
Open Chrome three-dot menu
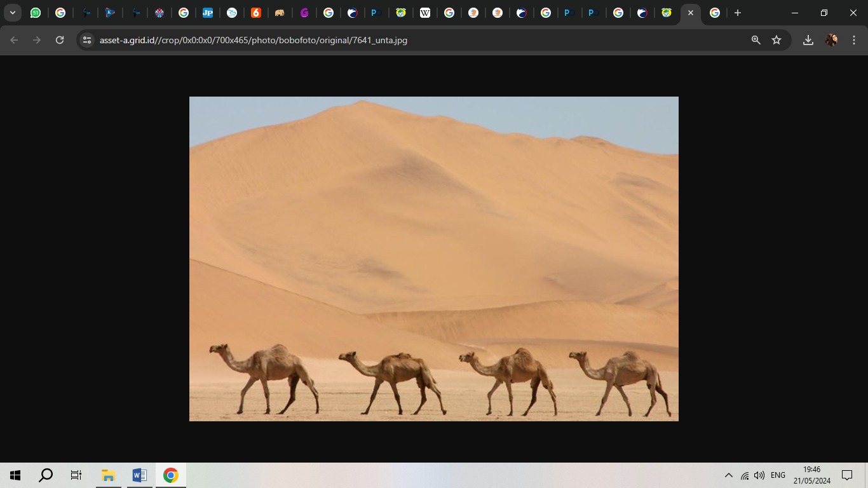pyautogui.click(x=854, y=40)
